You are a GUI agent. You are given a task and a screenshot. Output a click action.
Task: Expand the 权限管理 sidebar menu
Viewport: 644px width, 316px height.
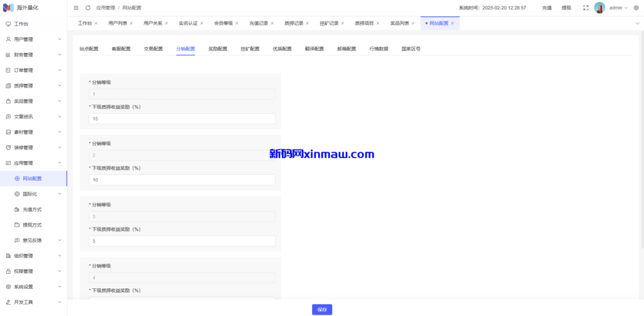click(x=34, y=271)
